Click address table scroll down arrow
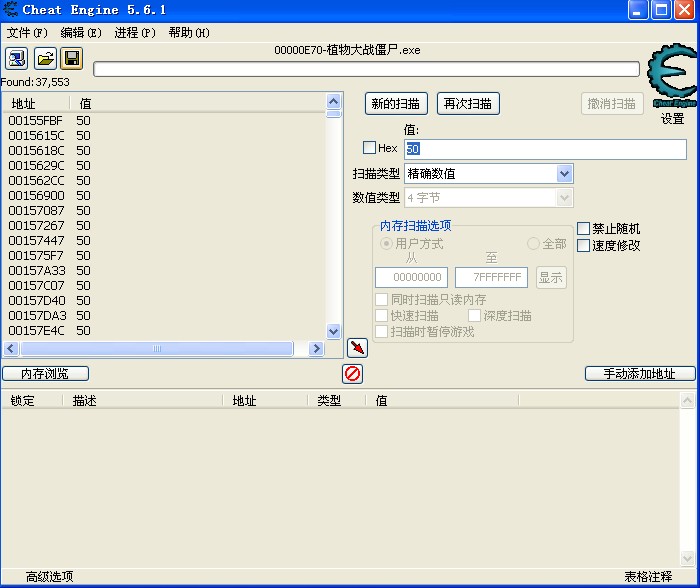The height and width of the screenshot is (588, 700). point(687,558)
